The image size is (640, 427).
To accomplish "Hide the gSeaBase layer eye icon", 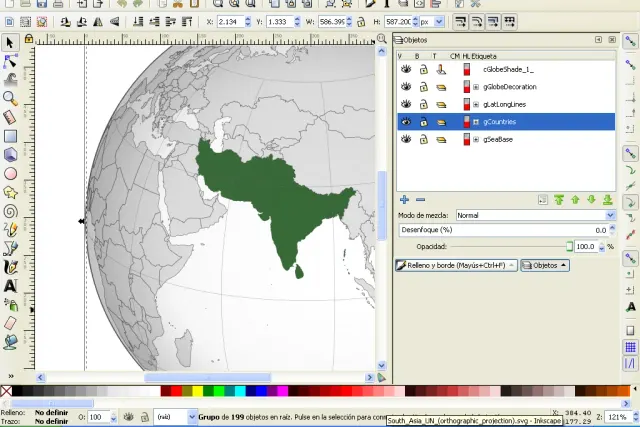I will [406, 139].
